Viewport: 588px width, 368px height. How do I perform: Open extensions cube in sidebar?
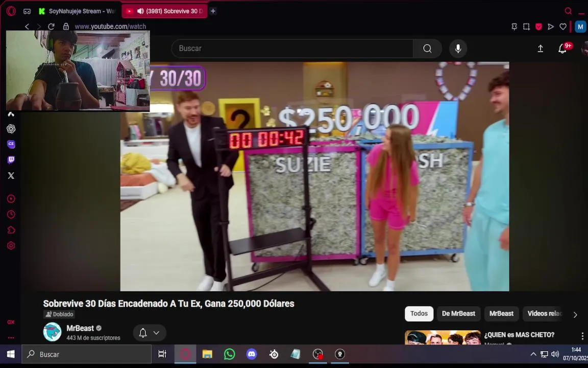tap(11, 230)
